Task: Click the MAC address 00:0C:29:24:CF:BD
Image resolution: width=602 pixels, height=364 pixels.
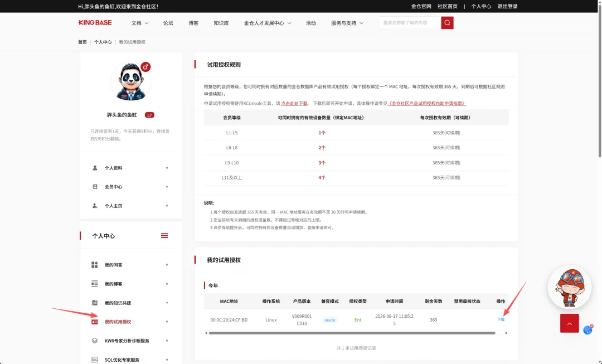Action: pyautogui.click(x=229, y=320)
